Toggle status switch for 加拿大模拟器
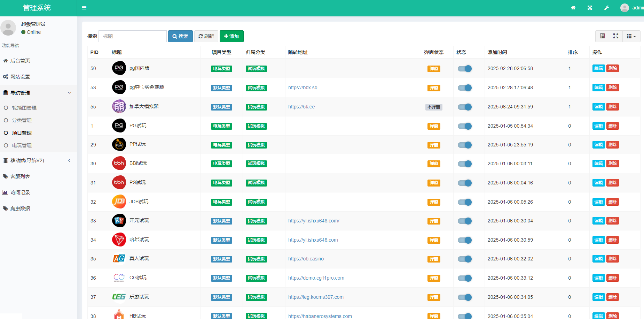Image resolution: width=644 pixels, height=319 pixels. [x=464, y=107]
